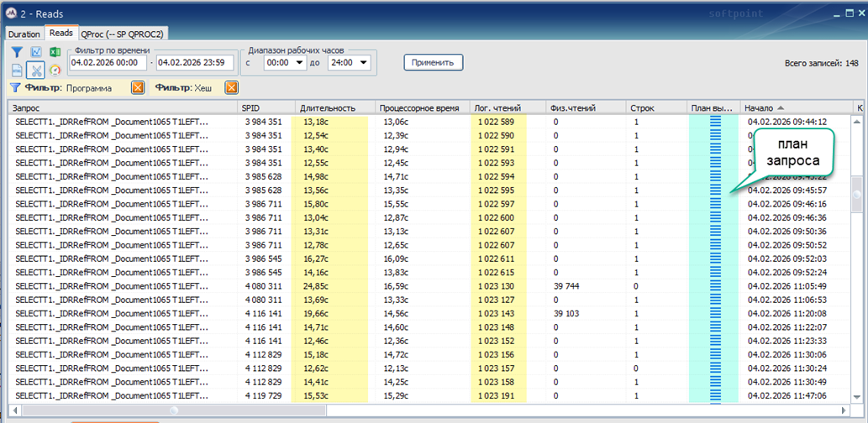Click the gauge speedometer icon
The height and width of the screenshot is (423, 868).
click(55, 70)
